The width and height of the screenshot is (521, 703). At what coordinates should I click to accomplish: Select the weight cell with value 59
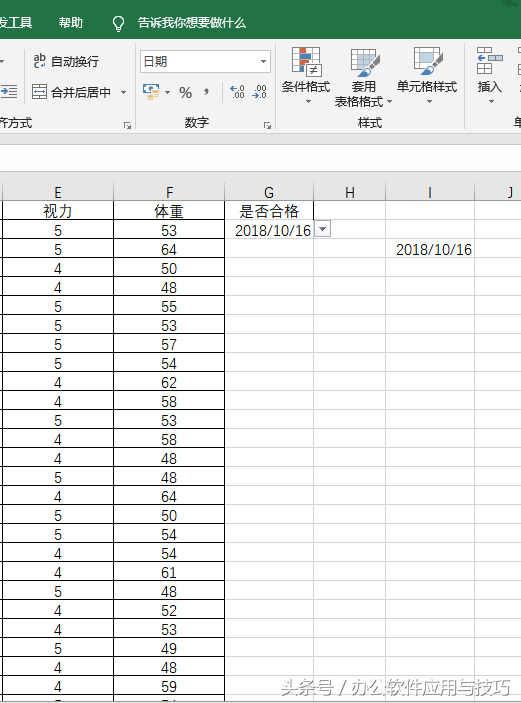(x=169, y=686)
